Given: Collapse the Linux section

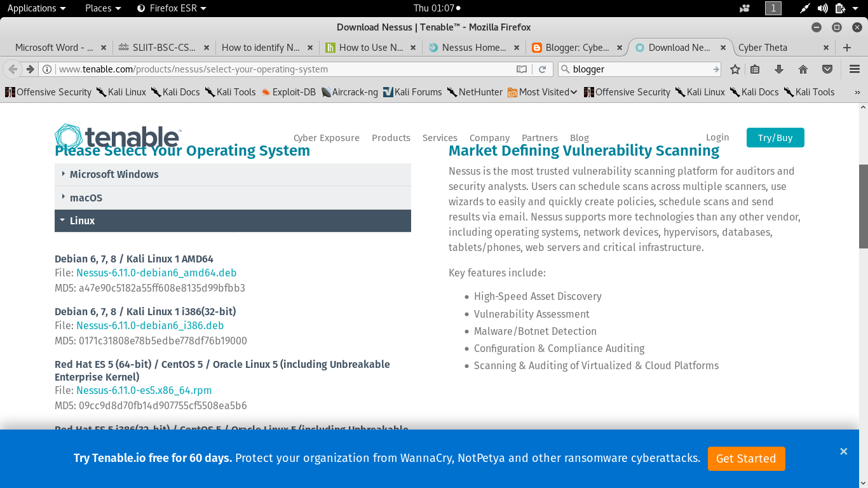Looking at the screenshot, I should 233,220.
